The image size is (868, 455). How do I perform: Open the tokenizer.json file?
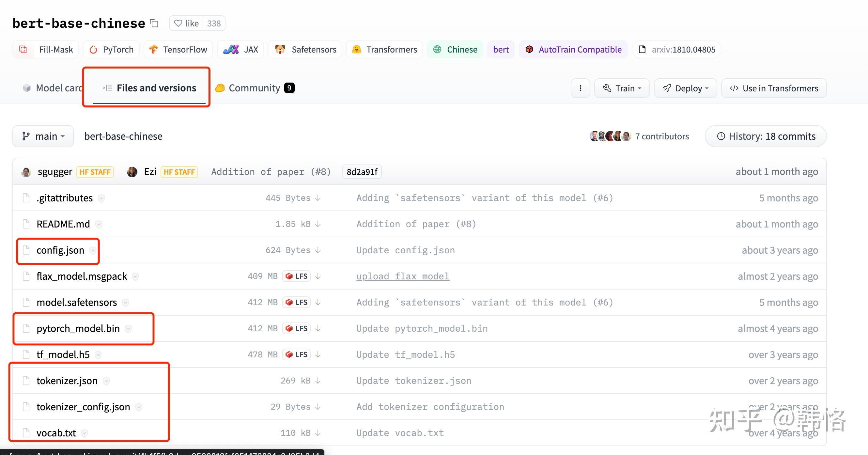(x=67, y=381)
